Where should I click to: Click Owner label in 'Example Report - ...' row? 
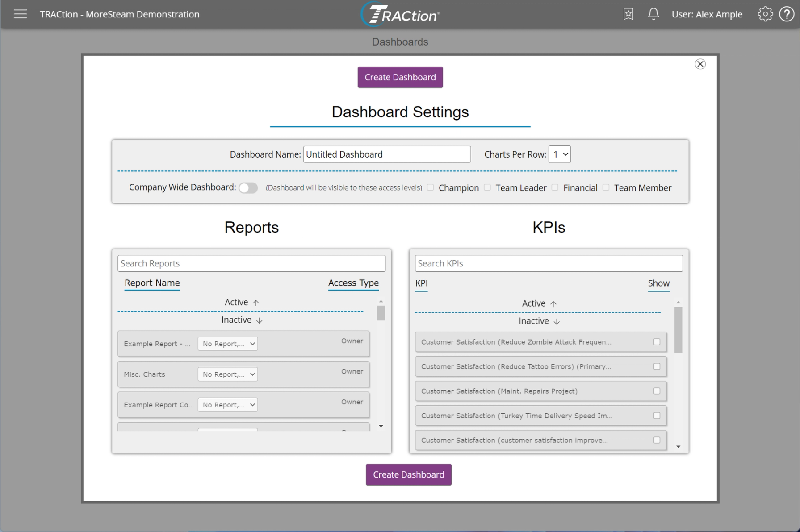pyautogui.click(x=352, y=341)
